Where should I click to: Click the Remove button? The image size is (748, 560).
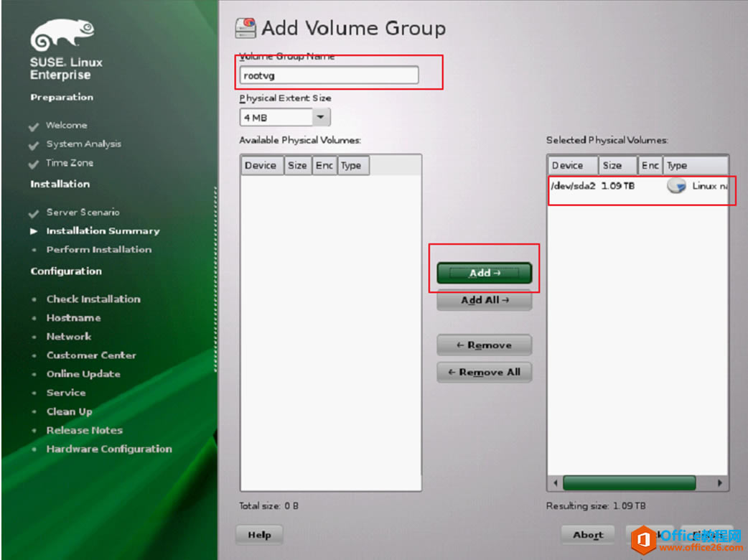click(x=485, y=345)
